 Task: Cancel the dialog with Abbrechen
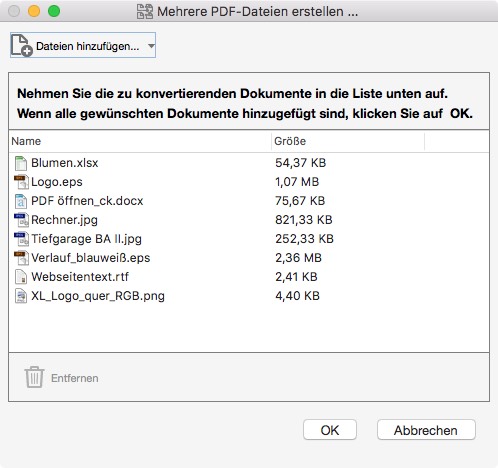pos(426,430)
